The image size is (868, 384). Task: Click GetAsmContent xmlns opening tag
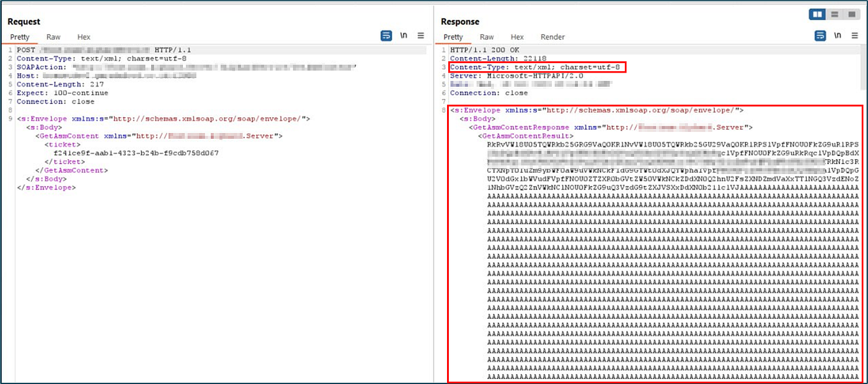[159, 136]
